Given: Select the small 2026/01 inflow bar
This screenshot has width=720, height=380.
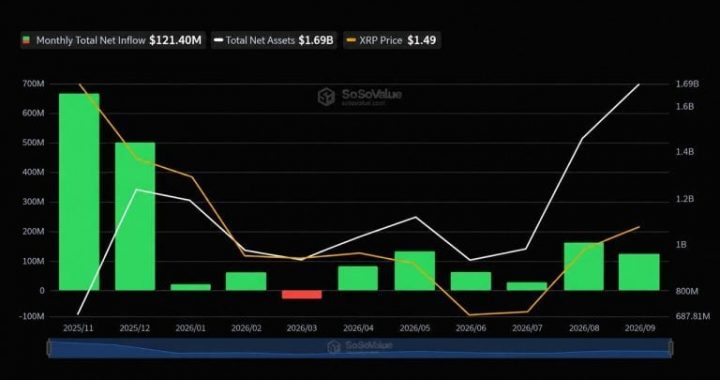Looking at the screenshot, I should [191, 287].
